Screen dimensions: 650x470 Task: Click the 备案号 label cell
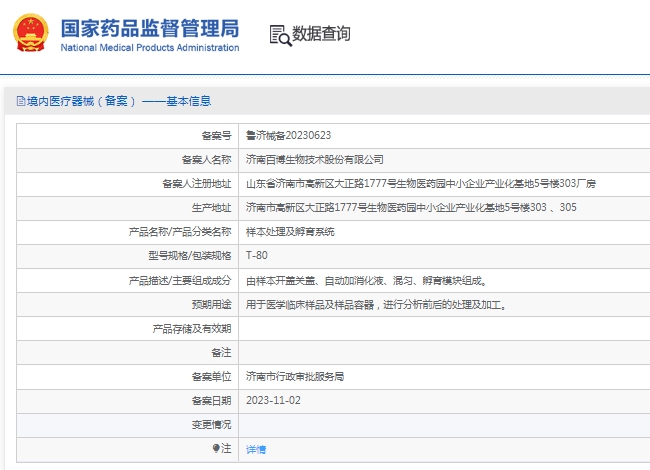click(x=216, y=136)
